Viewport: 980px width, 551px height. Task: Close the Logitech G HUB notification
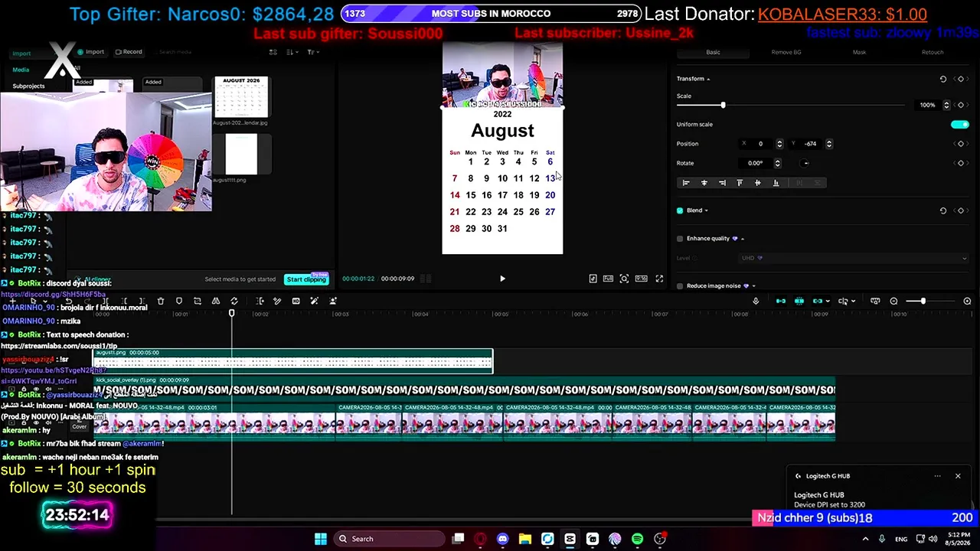pyautogui.click(x=958, y=476)
